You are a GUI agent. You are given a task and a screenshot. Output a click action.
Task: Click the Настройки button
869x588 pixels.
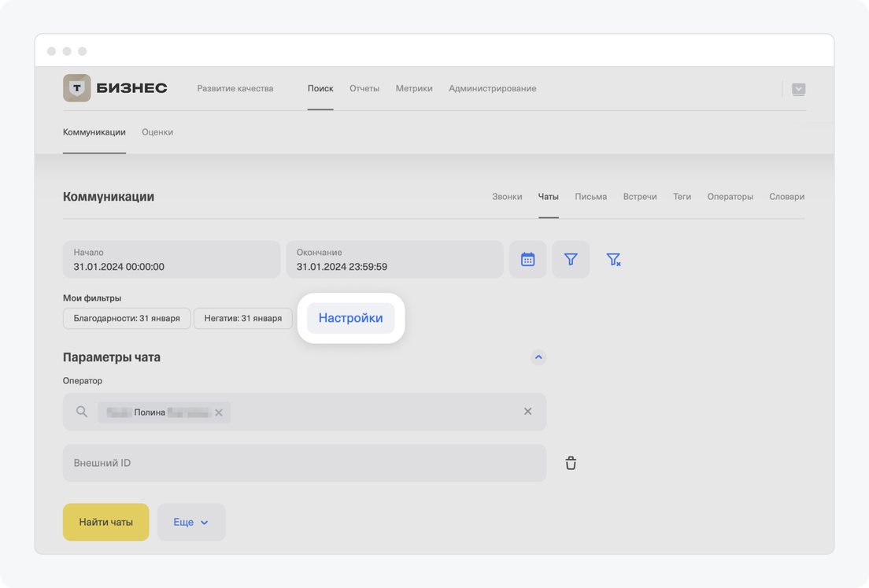pyautogui.click(x=350, y=318)
